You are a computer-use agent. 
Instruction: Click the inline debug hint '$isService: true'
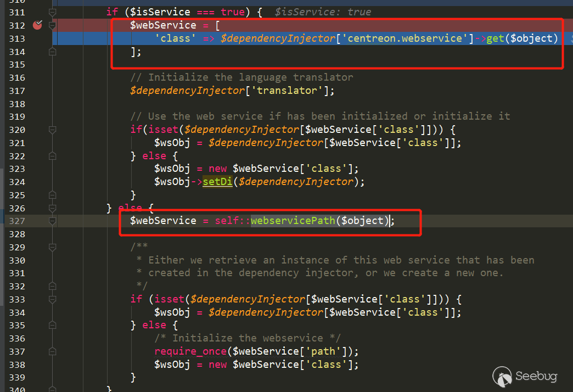click(x=323, y=12)
